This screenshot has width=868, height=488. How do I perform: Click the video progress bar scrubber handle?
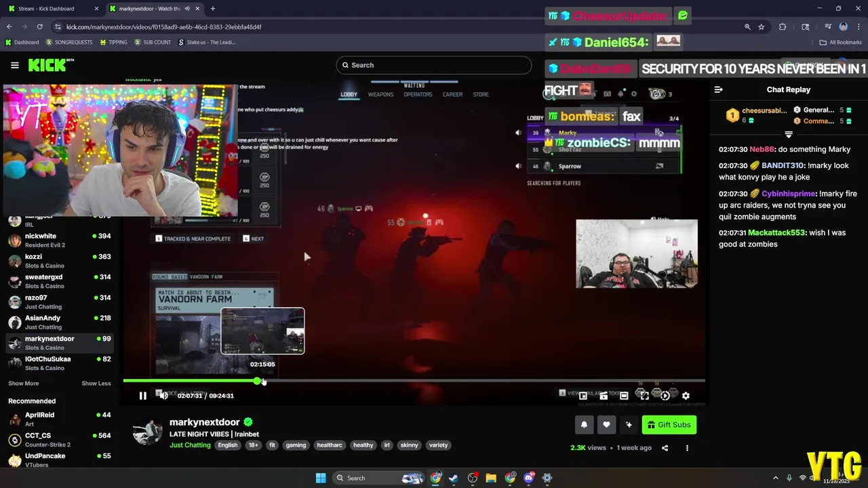pyautogui.click(x=258, y=381)
